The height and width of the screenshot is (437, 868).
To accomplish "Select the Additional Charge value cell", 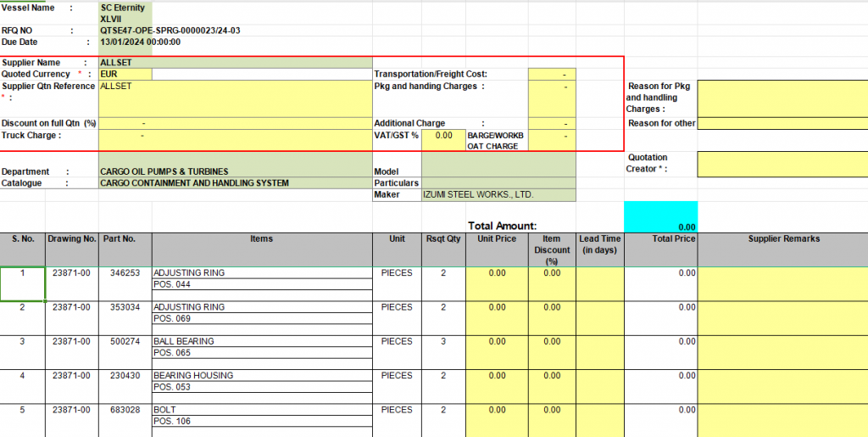I will coord(551,124).
